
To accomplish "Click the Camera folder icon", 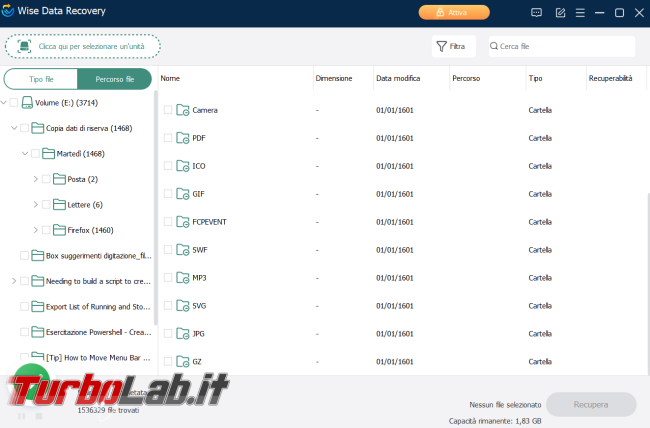I will [182, 110].
